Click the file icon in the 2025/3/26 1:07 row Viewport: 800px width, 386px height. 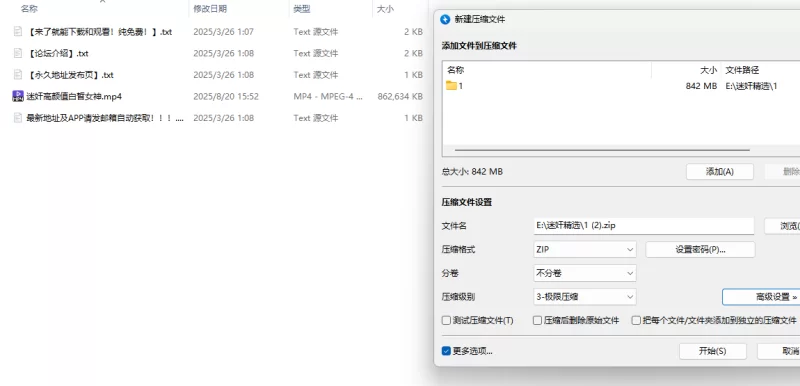[x=18, y=32]
